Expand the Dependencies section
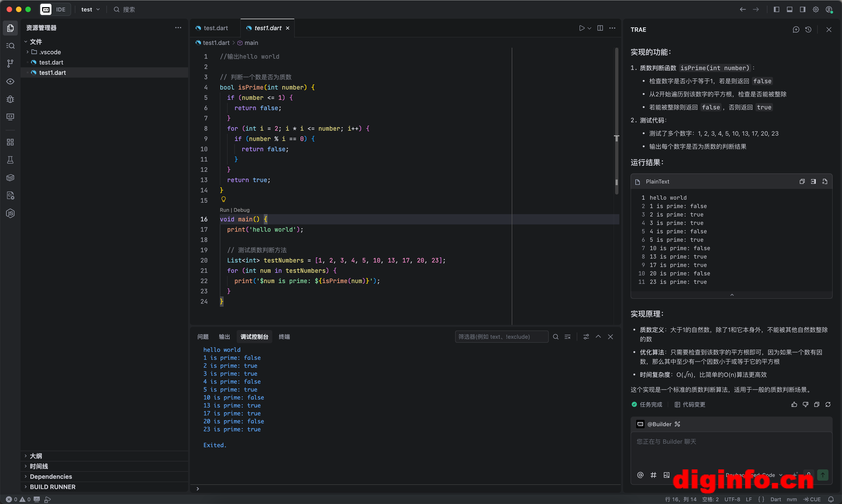Viewport: 842px width, 504px height. coord(51,476)
